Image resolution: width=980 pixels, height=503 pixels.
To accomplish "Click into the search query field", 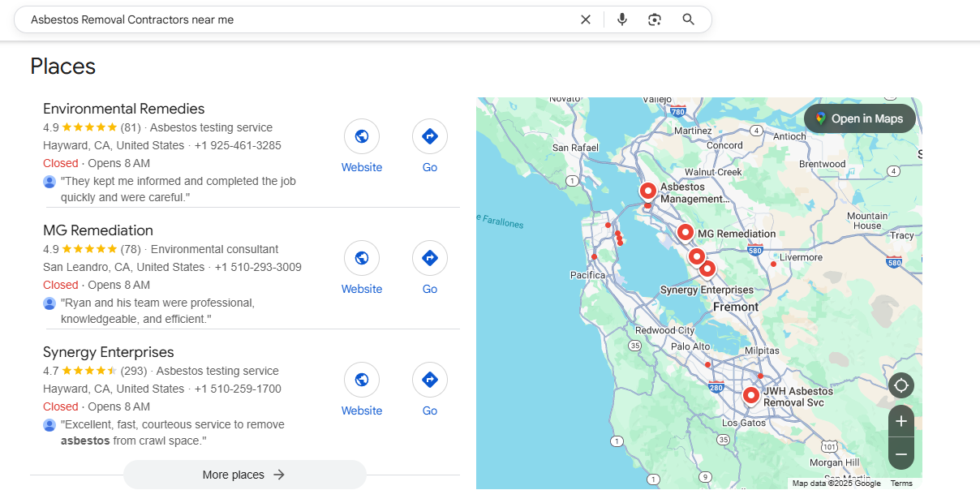I will (292, 19).
